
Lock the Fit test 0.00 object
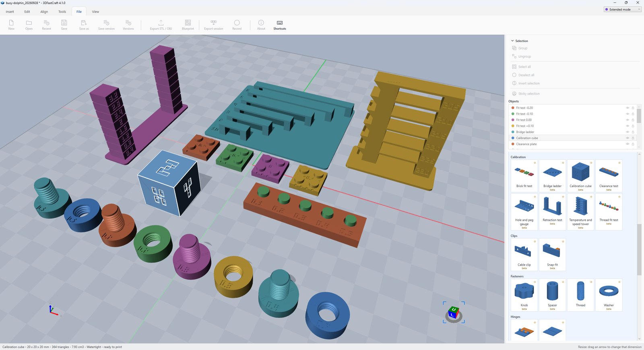(633, 120)
